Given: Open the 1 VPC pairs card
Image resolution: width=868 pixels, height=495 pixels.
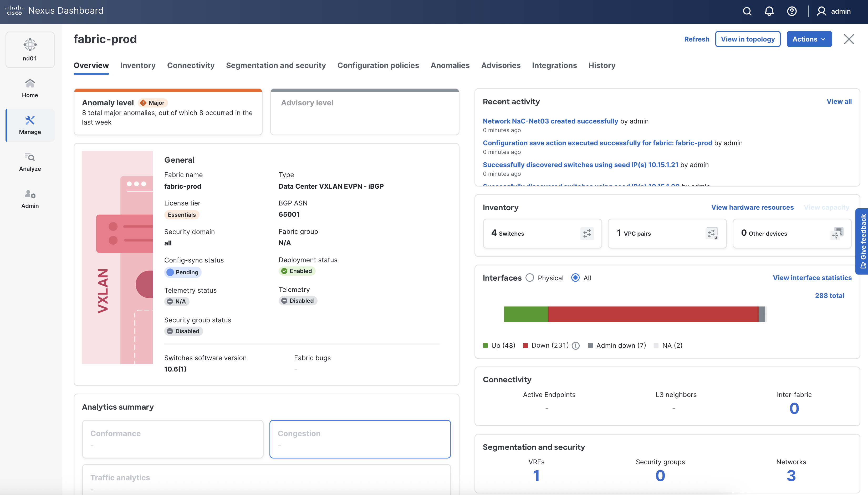Looking at the screenshot, I should [x=667, y=234].
